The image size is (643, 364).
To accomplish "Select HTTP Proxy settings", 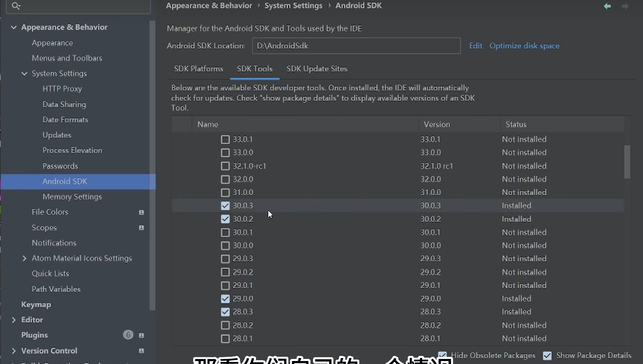I will pyautogui.click(x=62, y=89).
